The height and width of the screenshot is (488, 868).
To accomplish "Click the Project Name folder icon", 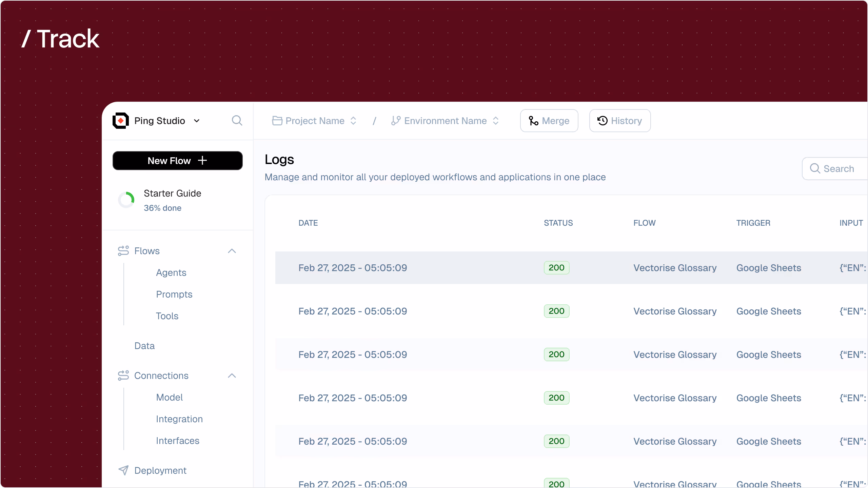I will tap(277, 121).
